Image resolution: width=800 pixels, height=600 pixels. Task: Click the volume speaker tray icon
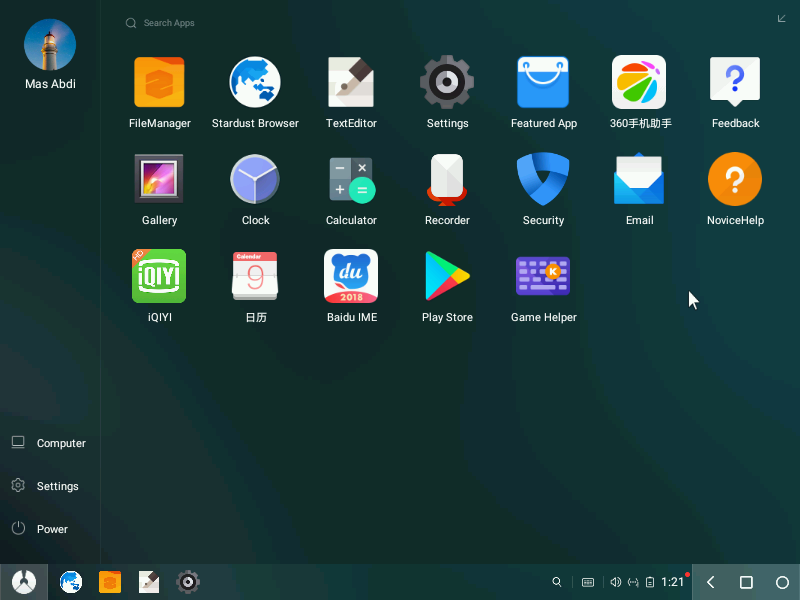click(616, 582)
